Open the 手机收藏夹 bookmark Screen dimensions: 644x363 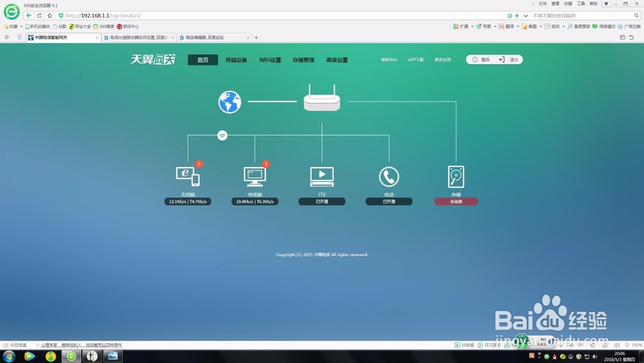pyautogui.click(x=37, y=26)
